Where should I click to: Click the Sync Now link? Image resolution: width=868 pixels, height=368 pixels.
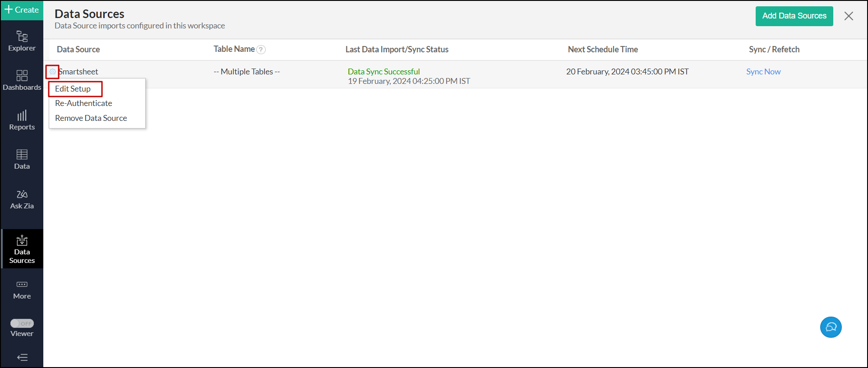(x=763, y=72)
